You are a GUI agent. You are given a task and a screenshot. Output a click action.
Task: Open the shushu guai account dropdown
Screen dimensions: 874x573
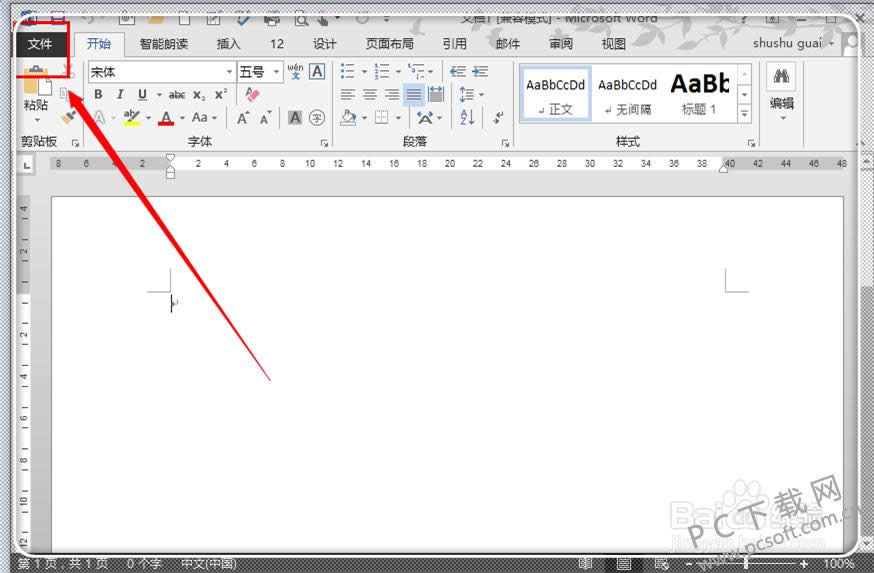[793, 43]
